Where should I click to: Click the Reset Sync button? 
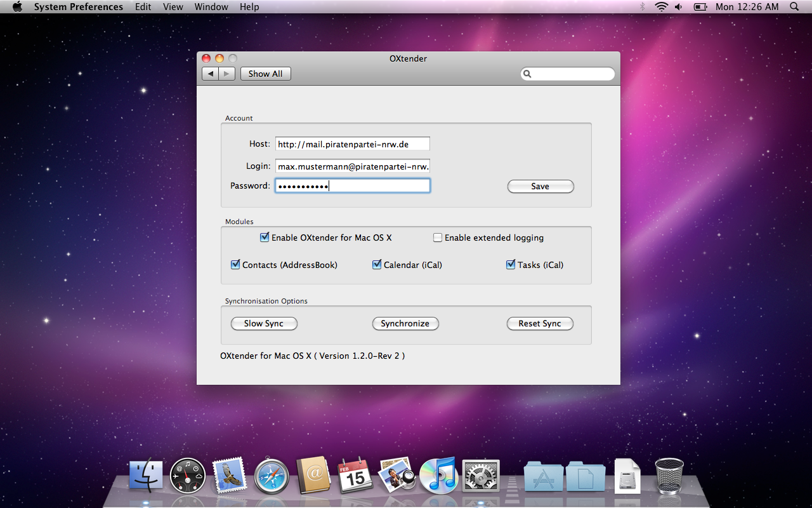[x=539, y=324]
